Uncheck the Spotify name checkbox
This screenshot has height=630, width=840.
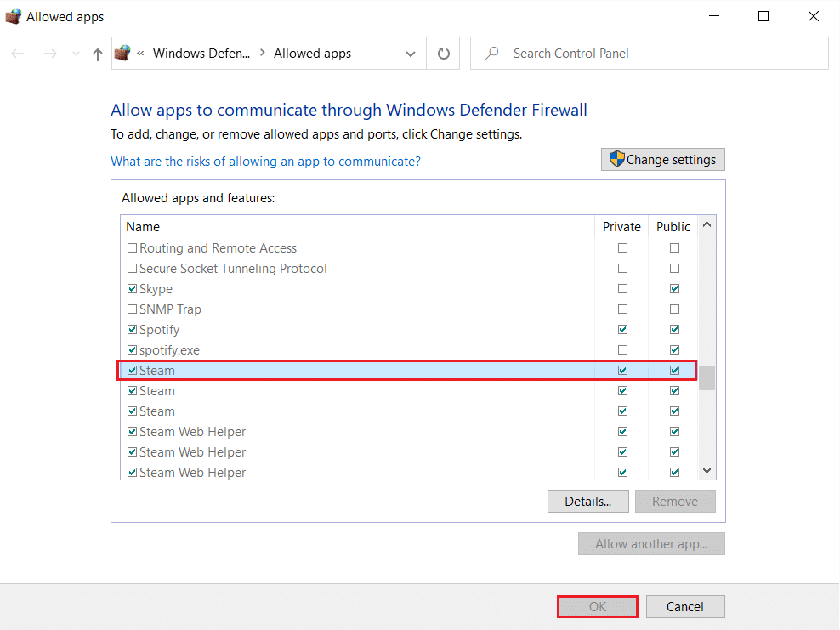pyautogui.click(x=132, y=330)
